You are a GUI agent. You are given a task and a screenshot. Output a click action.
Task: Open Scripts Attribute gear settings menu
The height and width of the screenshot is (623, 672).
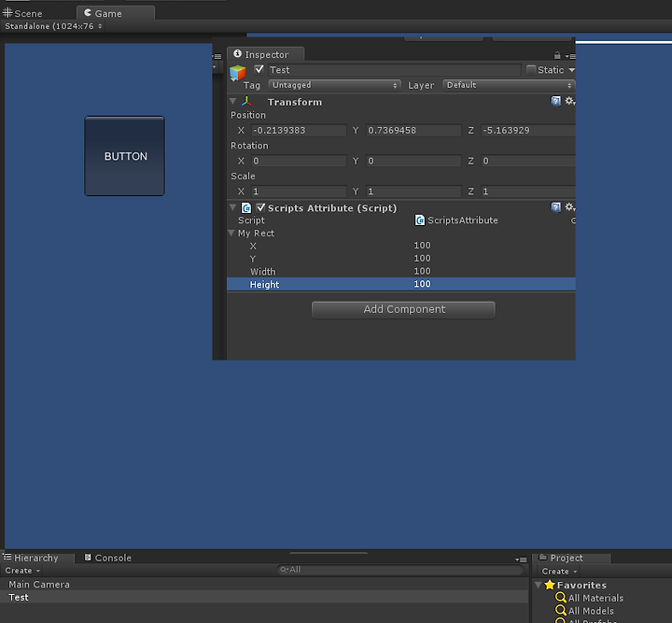click(x=570, y=207)
